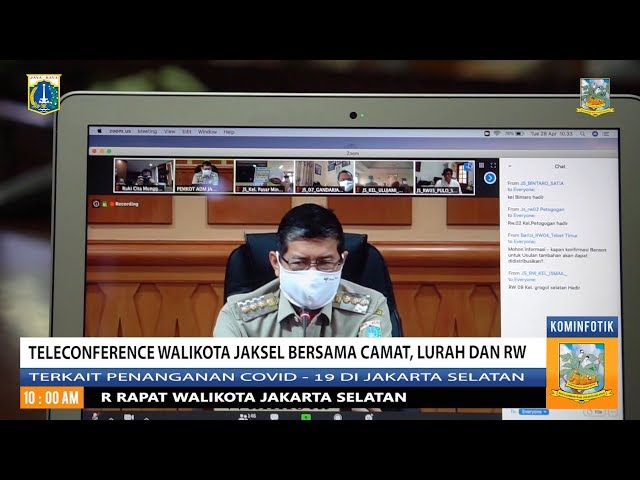The width and height of the screenshot is (640, 480).
Task: Click the message 'Rw.02 Kel.Petogogan hadir'
Action: 538,223
